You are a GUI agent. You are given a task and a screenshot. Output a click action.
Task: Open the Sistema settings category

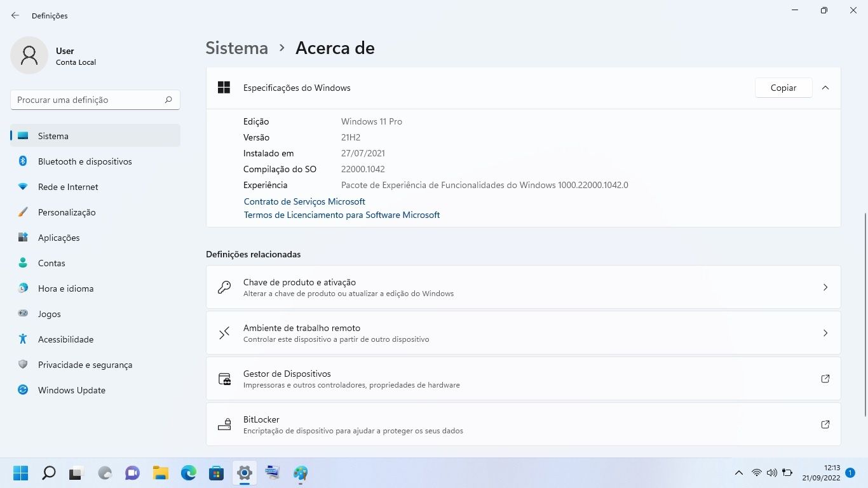pos(95,136)
